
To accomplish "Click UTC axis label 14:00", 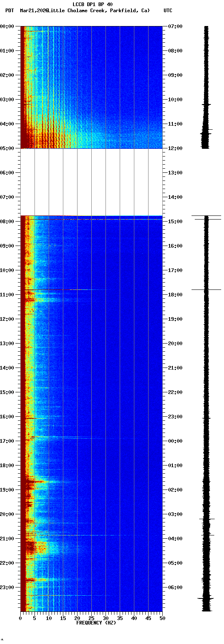I will 175,197.
